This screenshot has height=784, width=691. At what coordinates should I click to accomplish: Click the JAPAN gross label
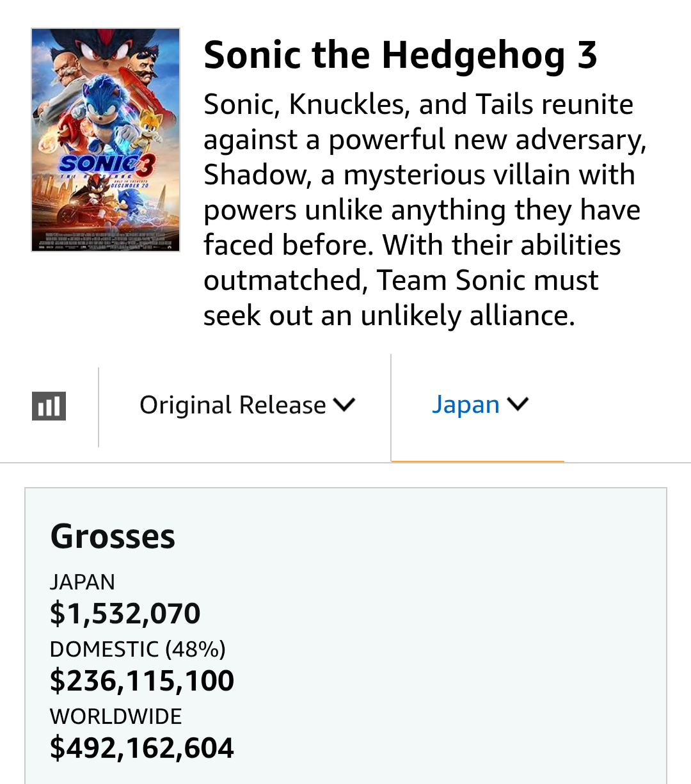(x=83, y=582)
